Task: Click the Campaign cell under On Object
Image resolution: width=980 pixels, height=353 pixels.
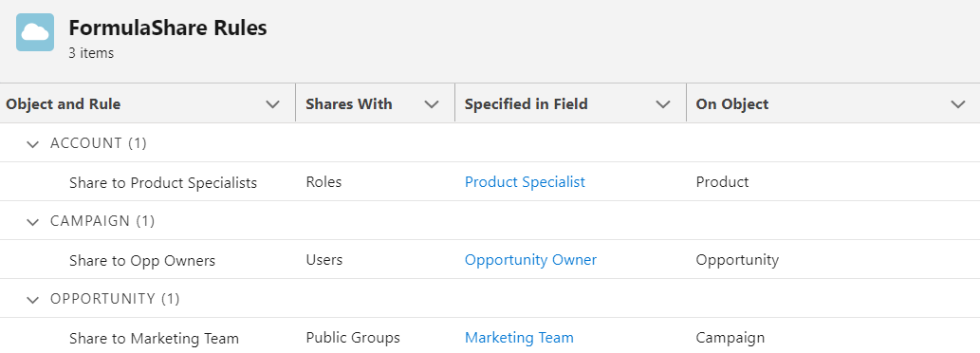Action: (730, 338)
